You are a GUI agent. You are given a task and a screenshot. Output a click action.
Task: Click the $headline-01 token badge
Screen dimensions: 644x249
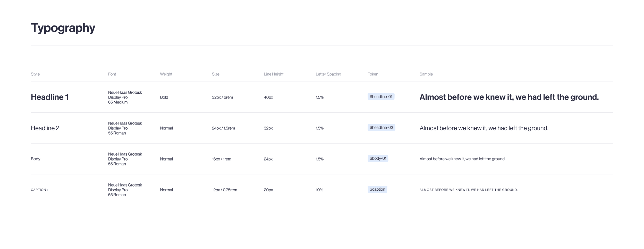(x=381, y=97)
